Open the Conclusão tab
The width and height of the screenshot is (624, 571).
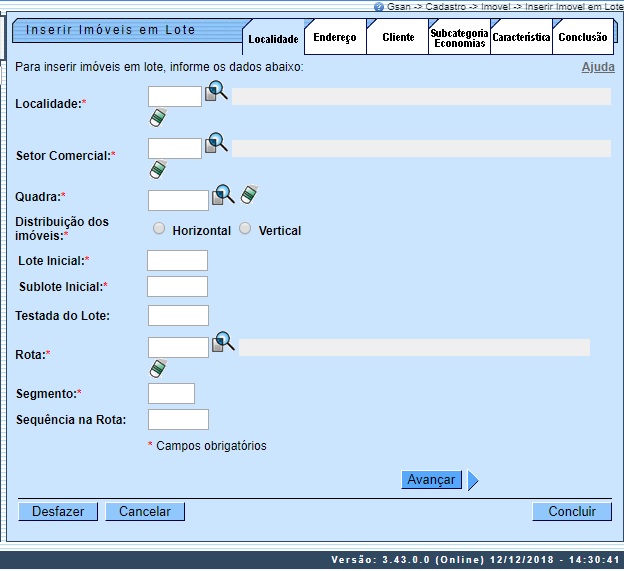pos(582,37)
